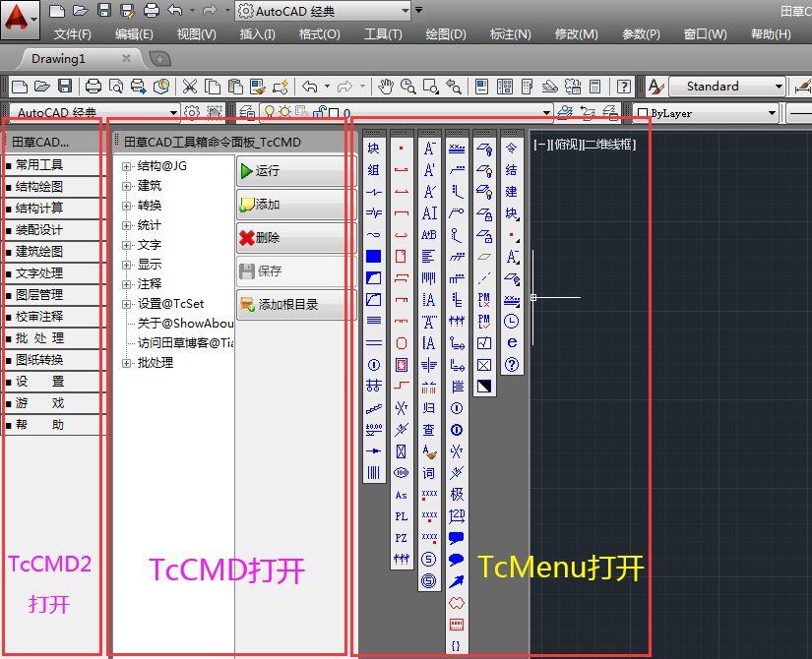Click the layer 0 color swatch

point(334,113)
